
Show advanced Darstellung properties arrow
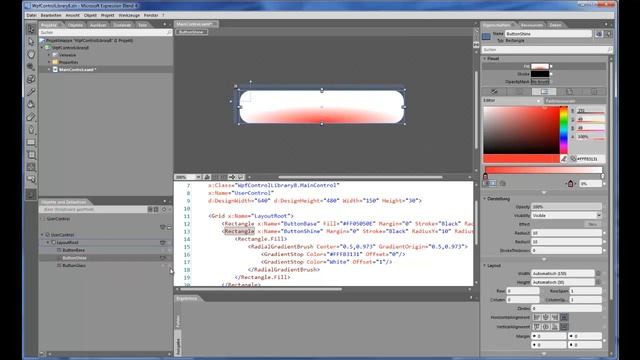click(x=544, y=259)
